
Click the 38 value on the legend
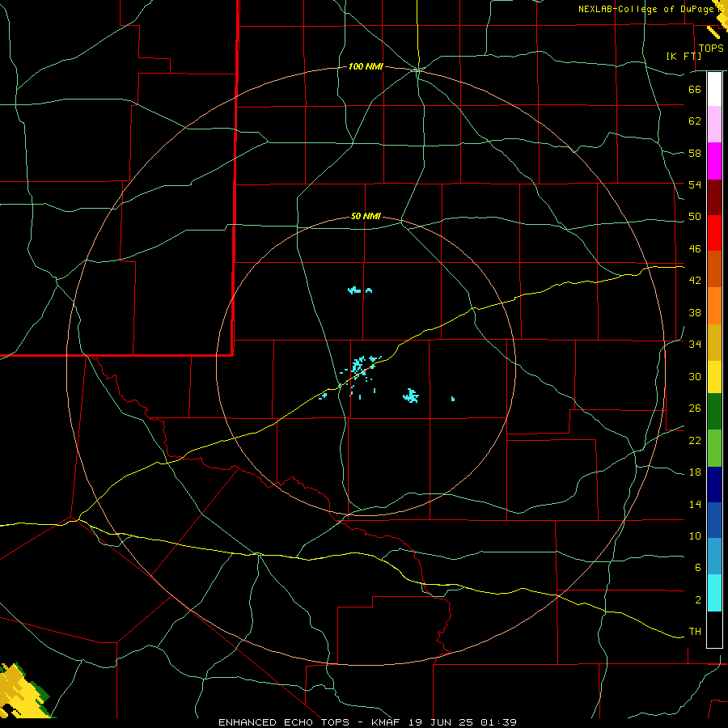[695, 313]
